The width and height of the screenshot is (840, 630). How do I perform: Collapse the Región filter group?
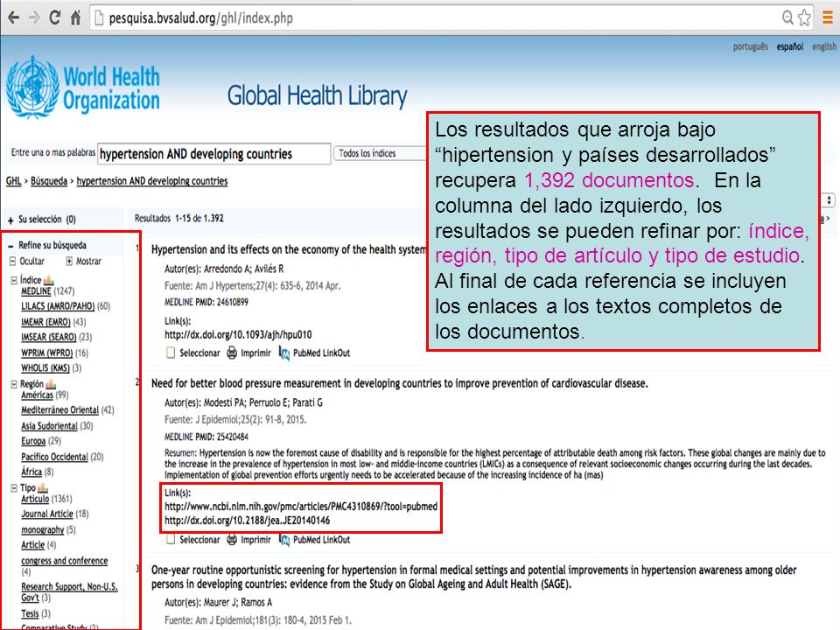14,384
